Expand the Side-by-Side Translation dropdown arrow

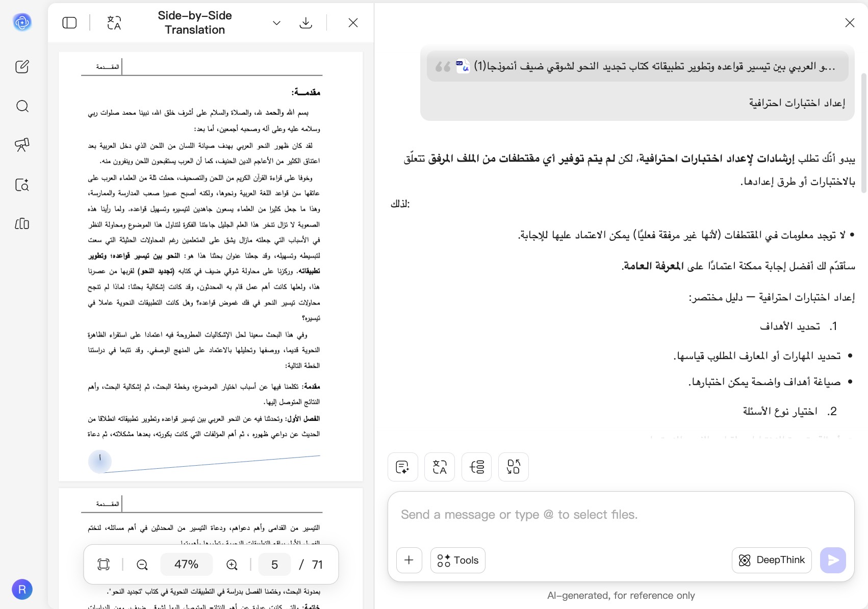[x=276, y=23]
